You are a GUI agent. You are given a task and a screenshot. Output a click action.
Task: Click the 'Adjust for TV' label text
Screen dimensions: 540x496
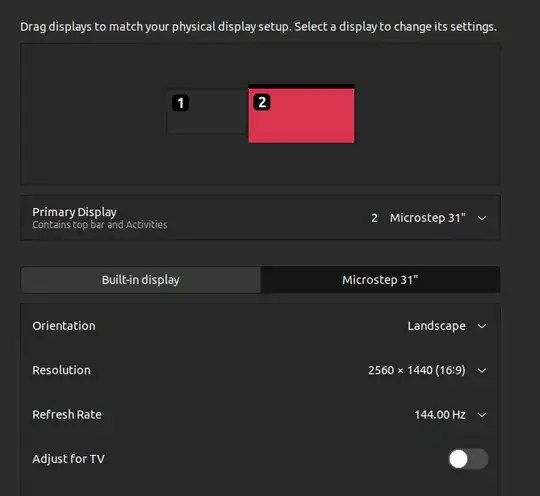tap(68, 459)
